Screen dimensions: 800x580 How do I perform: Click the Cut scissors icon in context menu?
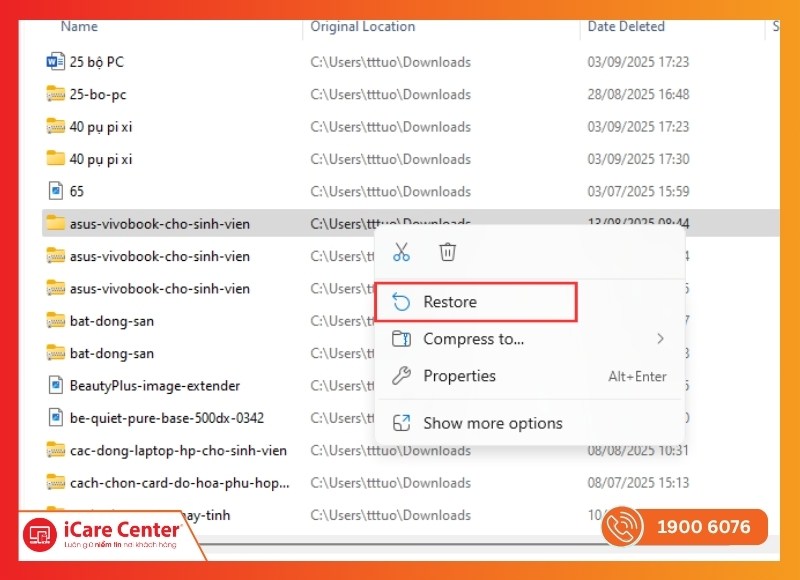(402, 253)
